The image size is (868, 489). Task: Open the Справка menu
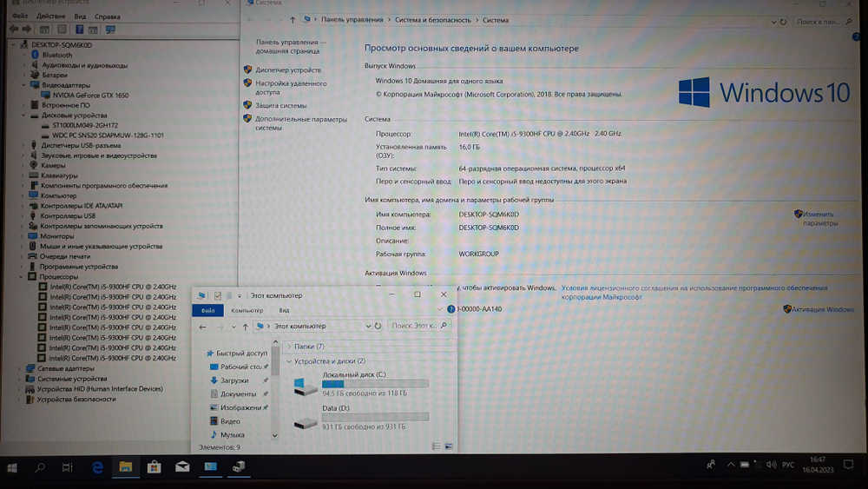[108, 17]
